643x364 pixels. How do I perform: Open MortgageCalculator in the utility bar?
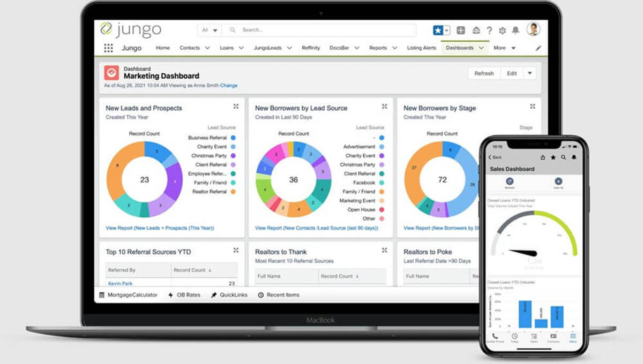point(128,295)
